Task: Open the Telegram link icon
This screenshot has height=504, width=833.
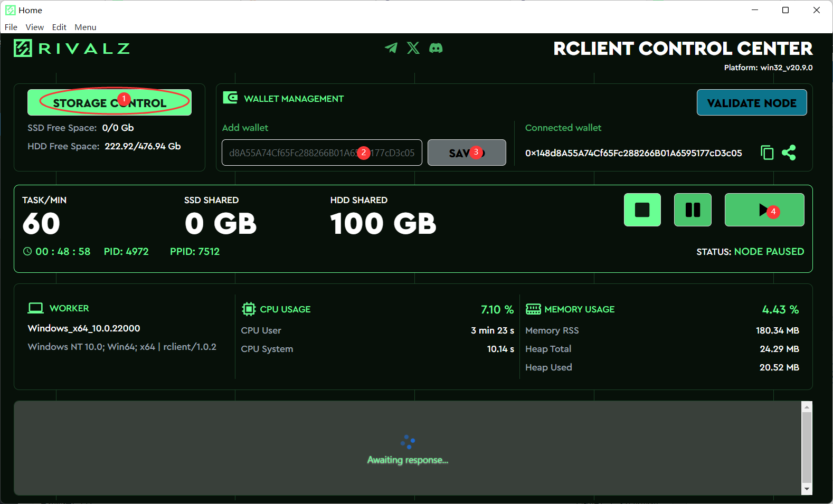Action: click(391, 48)
